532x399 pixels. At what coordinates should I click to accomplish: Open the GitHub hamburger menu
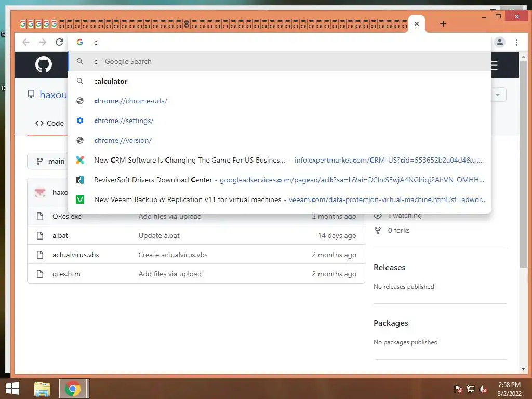(x=495, y=65)
